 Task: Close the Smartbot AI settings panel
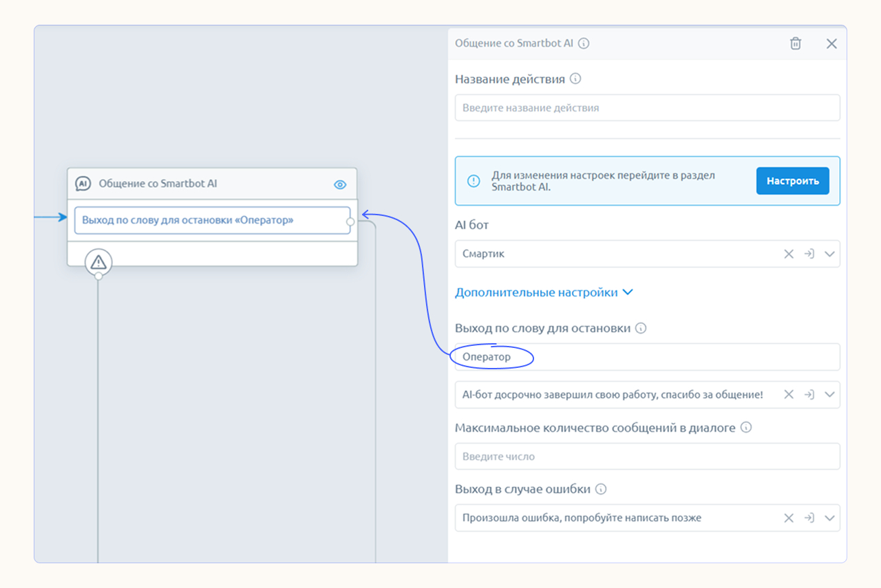coord(831,43)
